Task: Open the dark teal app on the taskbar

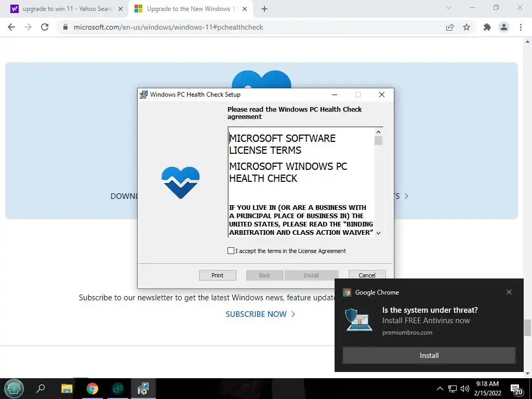Action: 118,389
